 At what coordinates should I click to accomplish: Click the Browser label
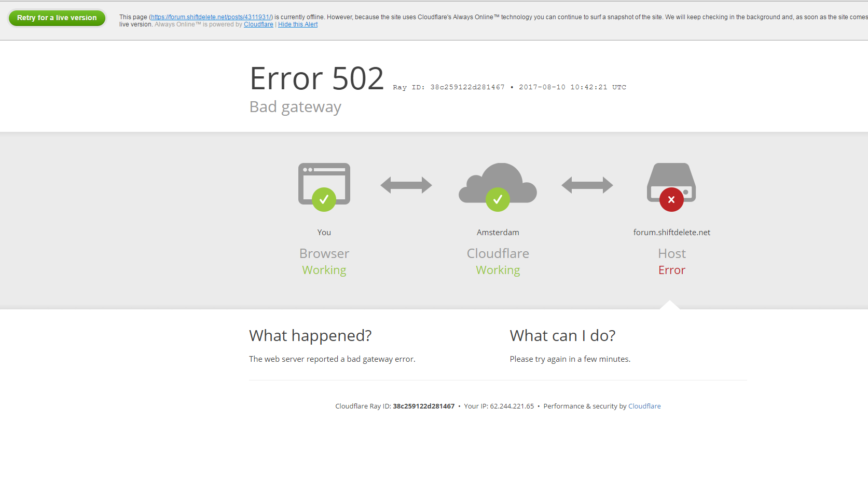pyautogui.click(x=324, y=253)
